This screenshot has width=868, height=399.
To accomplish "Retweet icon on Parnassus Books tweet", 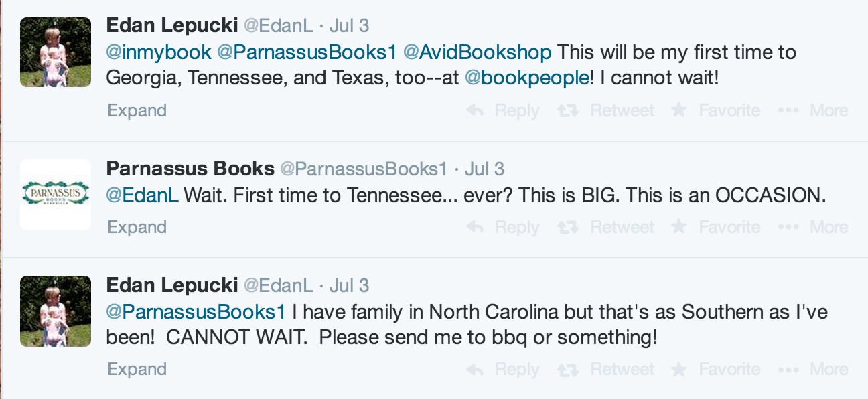I will coord(568,227).
